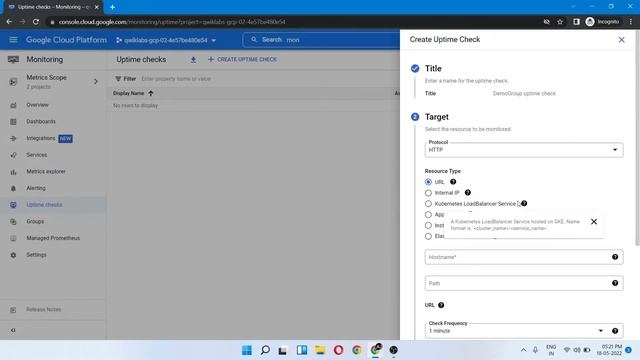This screenshot has width=640, height=360.
Task: Click the Uptime checks sidebar icon
Action: pyautogui.click(x=13, y=205)
